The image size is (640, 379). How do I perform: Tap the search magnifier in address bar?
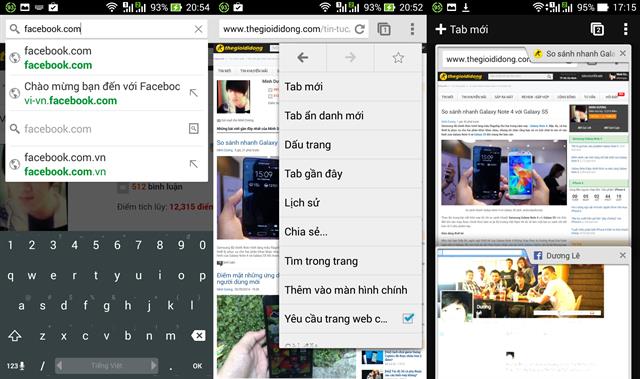point(14,29)
